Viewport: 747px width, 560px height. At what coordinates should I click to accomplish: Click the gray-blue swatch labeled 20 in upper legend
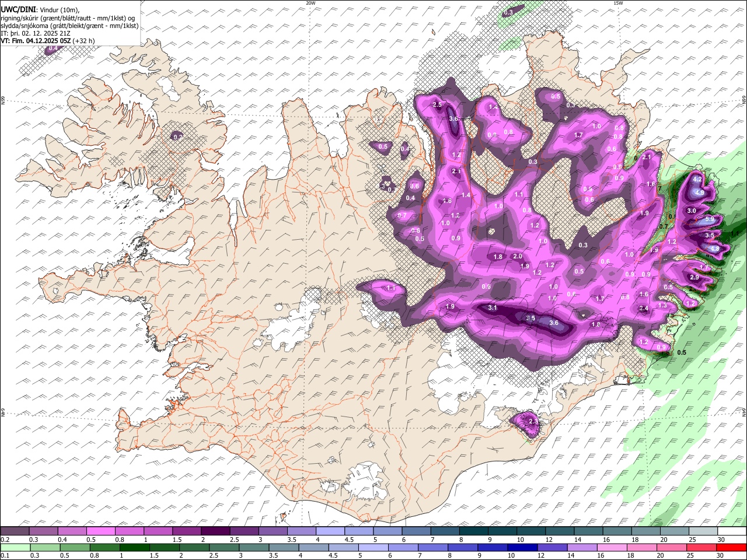[674, 531]
